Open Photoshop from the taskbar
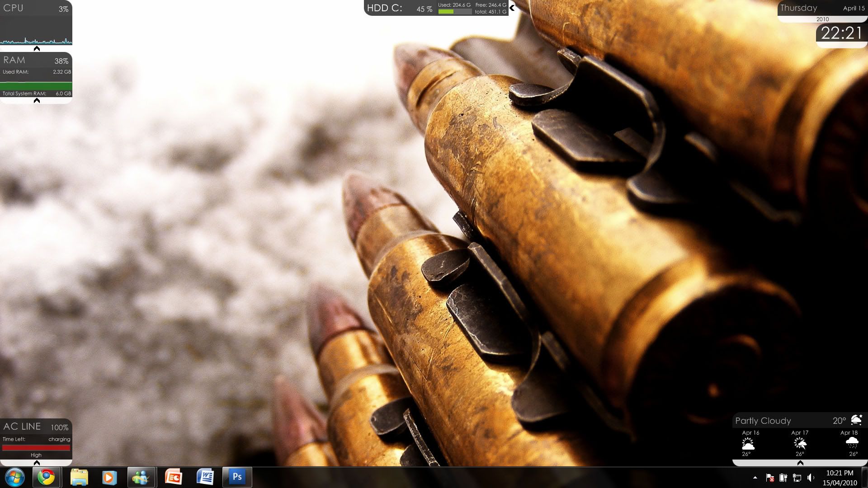This screenshot has height=488, width=868. (x=237, y=477)
